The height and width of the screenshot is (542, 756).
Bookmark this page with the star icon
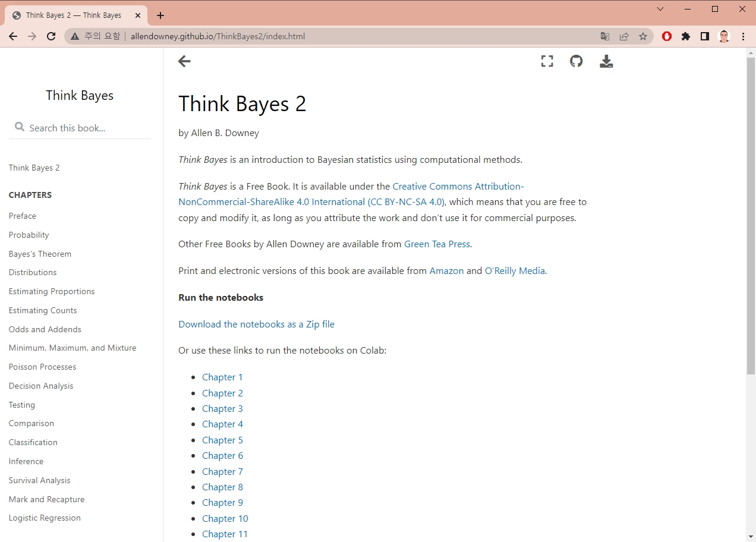[643, 36]
